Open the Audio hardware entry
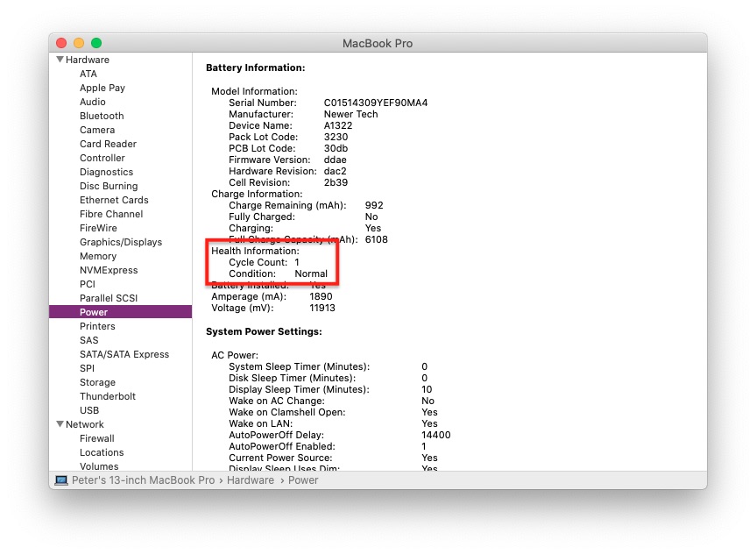Screen dimensions: 756x554 point(93,102)
